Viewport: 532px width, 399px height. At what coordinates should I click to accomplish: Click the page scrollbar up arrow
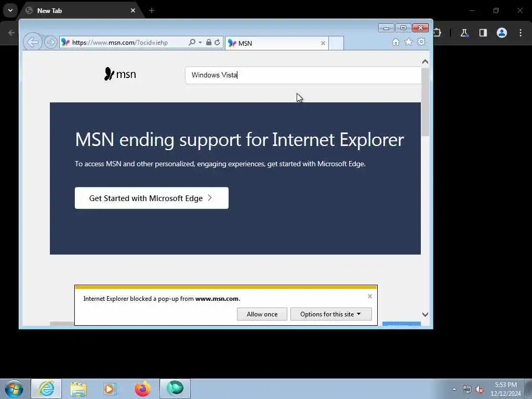pos(425,62)
